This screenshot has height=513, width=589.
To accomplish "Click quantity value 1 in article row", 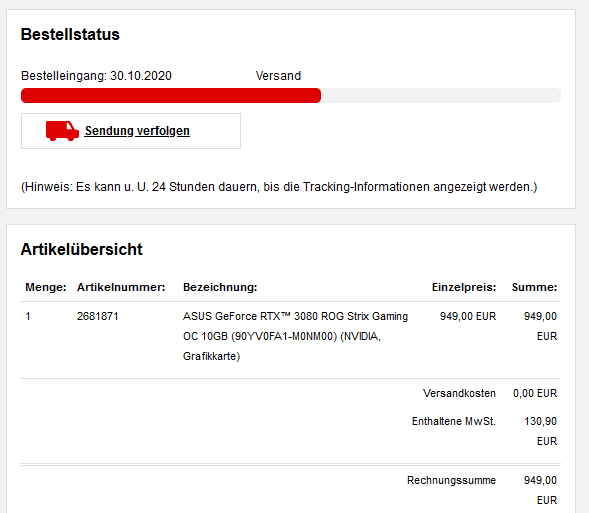I will click(28, 316).
